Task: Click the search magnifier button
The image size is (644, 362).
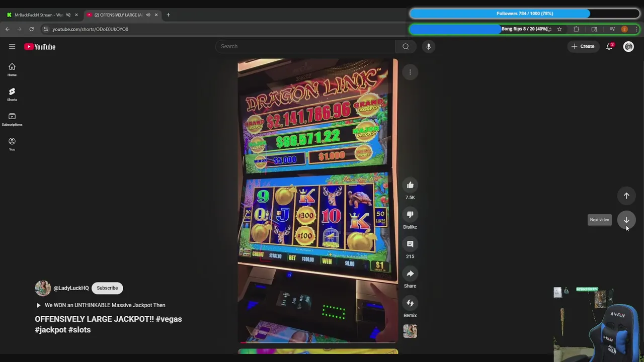Action: pyautogui.click(x=406, y=46)
